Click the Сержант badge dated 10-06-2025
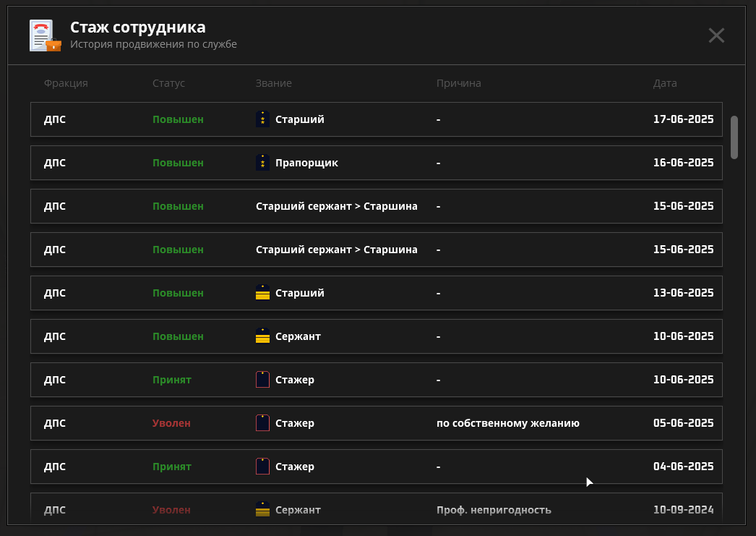This screenshot has width=756, height=536. 263,336
